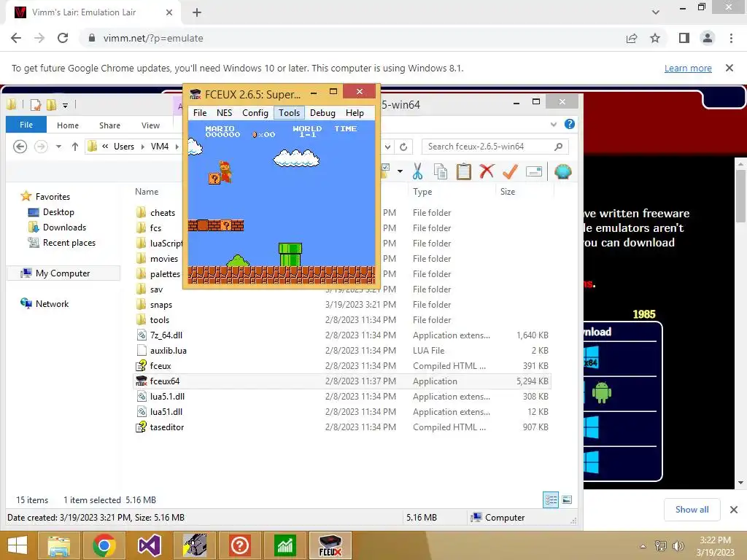This screenshot has height=560, width=747.
Task: Open the FCEUX Help menu
Action: [355, 113]
